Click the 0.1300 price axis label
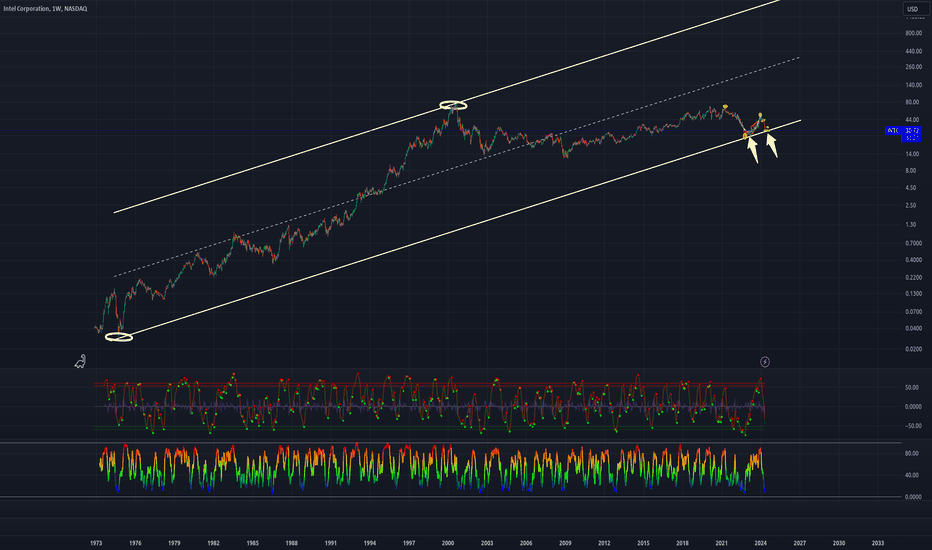The image size is (932, 550). click(x=914, y=294)
